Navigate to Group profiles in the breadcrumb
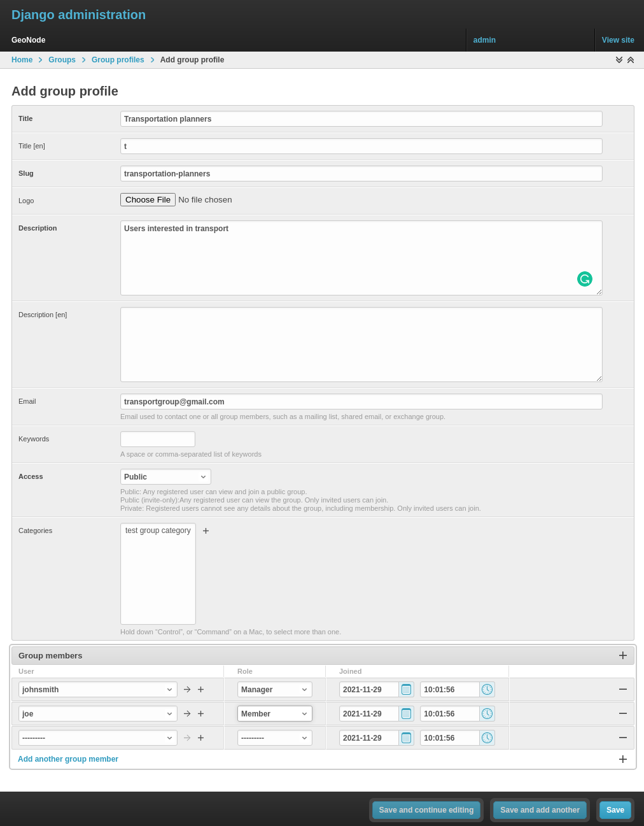644x826 pixels. pos(118,60)
